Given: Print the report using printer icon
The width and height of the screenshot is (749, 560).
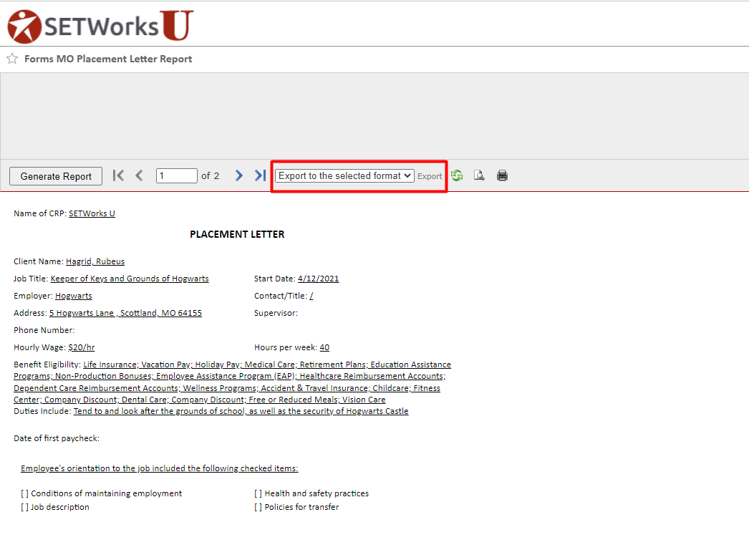Looking at the screenshot, I should click(502, 176).
